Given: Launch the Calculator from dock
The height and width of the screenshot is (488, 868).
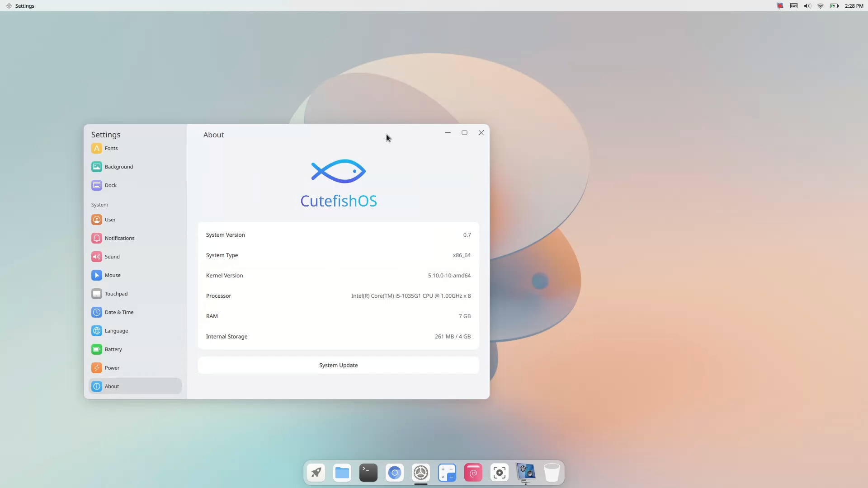Looking at the screenshot, I should [x=447, y=473].
